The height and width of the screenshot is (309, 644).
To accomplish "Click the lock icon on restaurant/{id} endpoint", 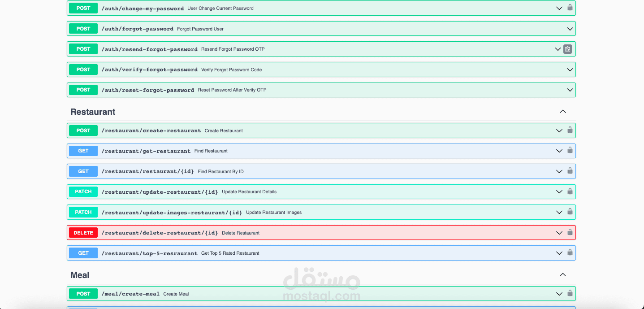I will tap(570, 171).
